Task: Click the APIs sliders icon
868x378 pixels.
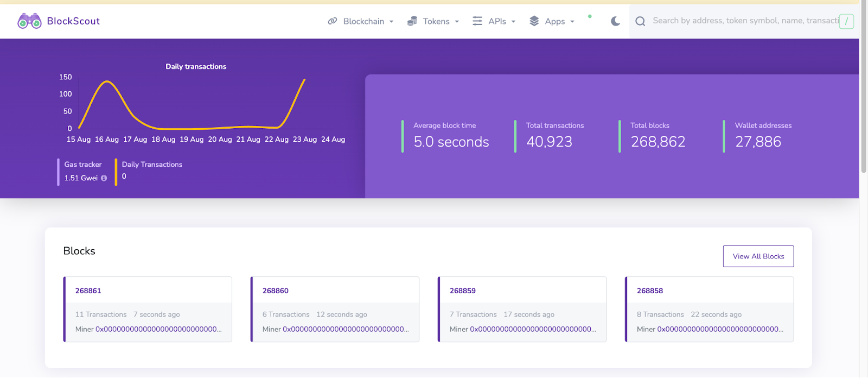Action: click(x=477, y=21)
